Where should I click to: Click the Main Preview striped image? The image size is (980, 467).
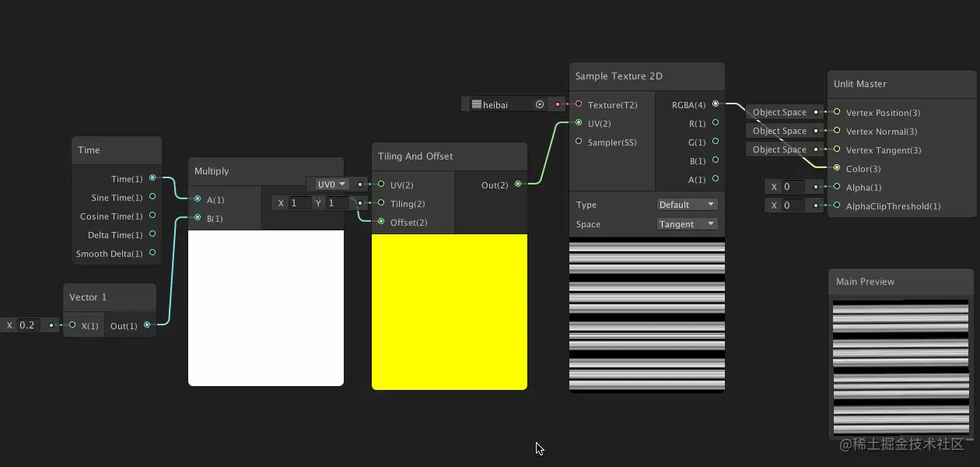(901, 367)
